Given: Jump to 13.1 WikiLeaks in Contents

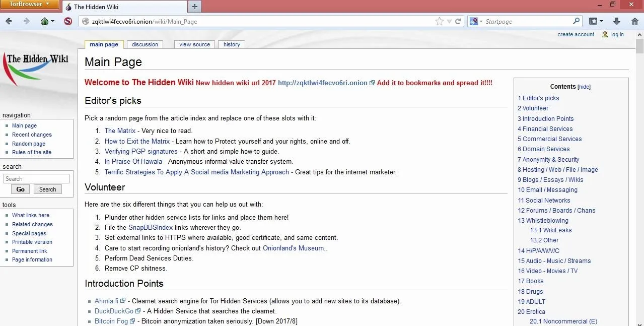Looking at the screenshot, I should point(551,230).
